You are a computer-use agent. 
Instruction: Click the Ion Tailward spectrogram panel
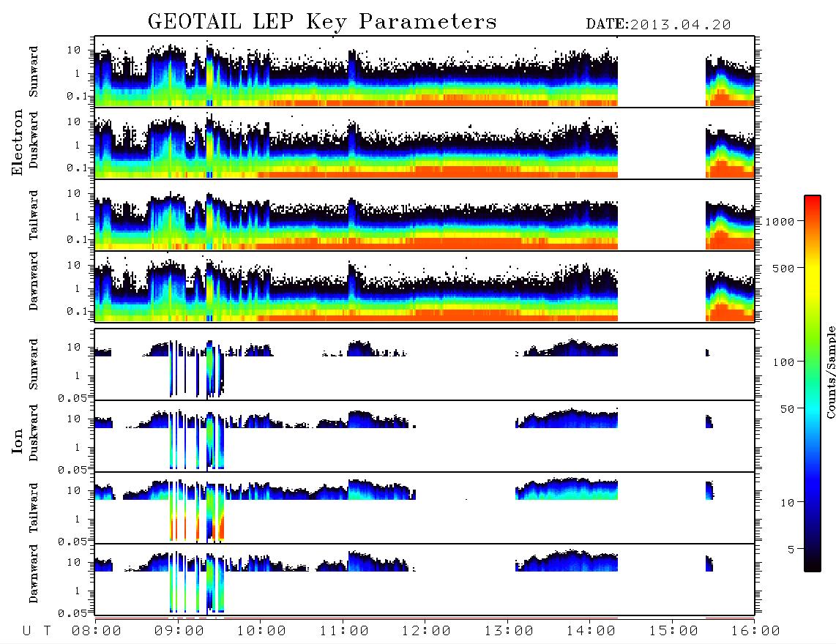425,508
